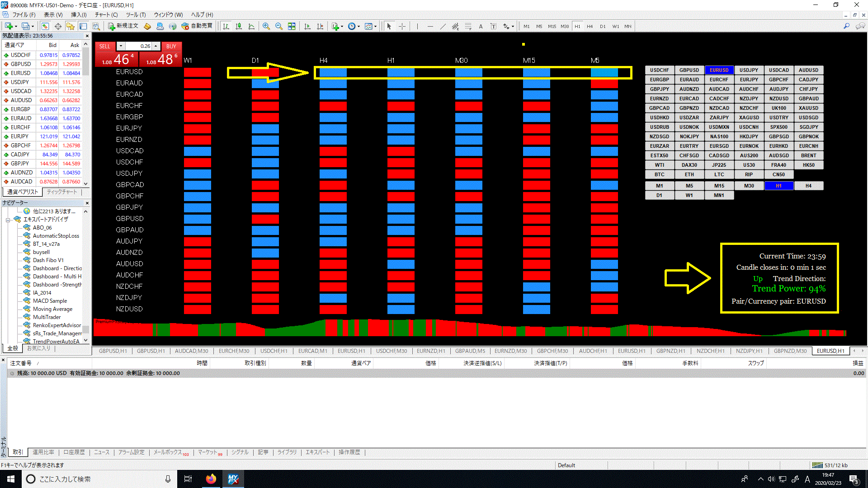Open Firefox from the Windows taskbar
This screenshot has height=488, width=868.
pyautogui.click(x=211, y=479)
